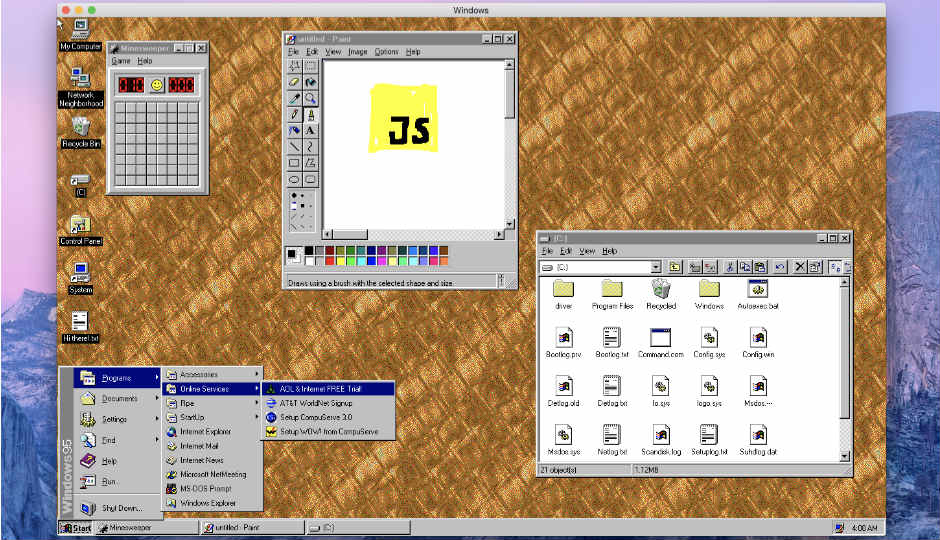Pick the bright red swatch in Paint palette
The image size is (940, 540).
tap(330, 261)
